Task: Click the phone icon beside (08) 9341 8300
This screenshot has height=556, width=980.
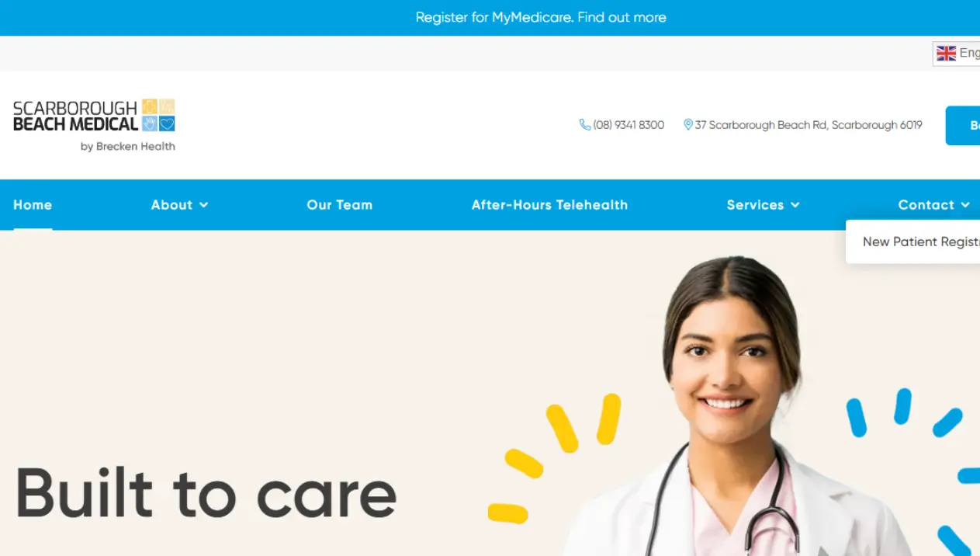Action: (x=585, y=125)
